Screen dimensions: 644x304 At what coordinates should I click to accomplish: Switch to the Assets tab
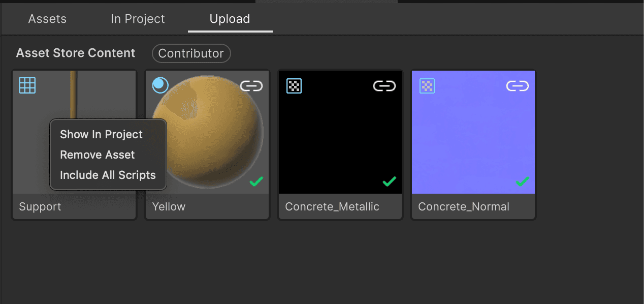click(x=47, y=19)
